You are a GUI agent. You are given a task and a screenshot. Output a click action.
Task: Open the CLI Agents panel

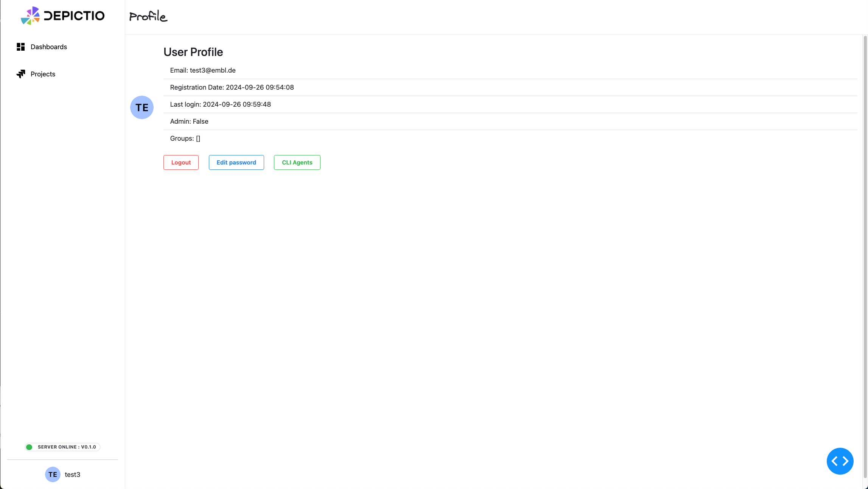point(297,162)
